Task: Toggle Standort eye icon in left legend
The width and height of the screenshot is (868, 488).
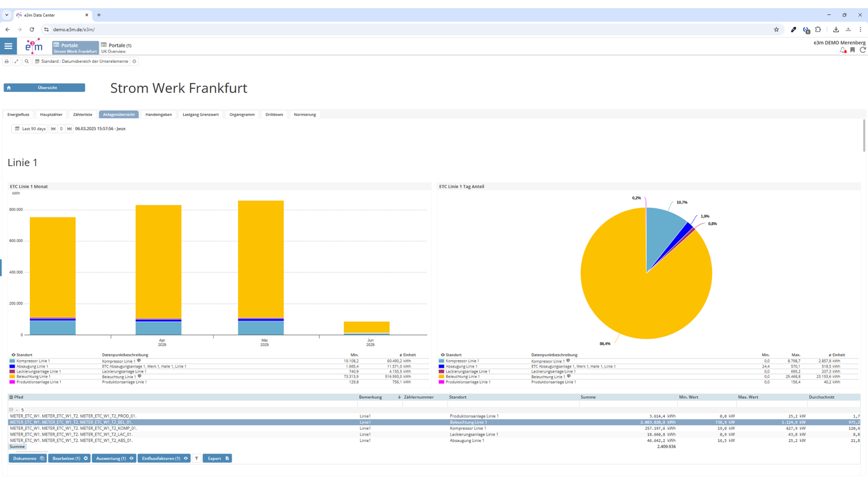Action: click(13, 355)
